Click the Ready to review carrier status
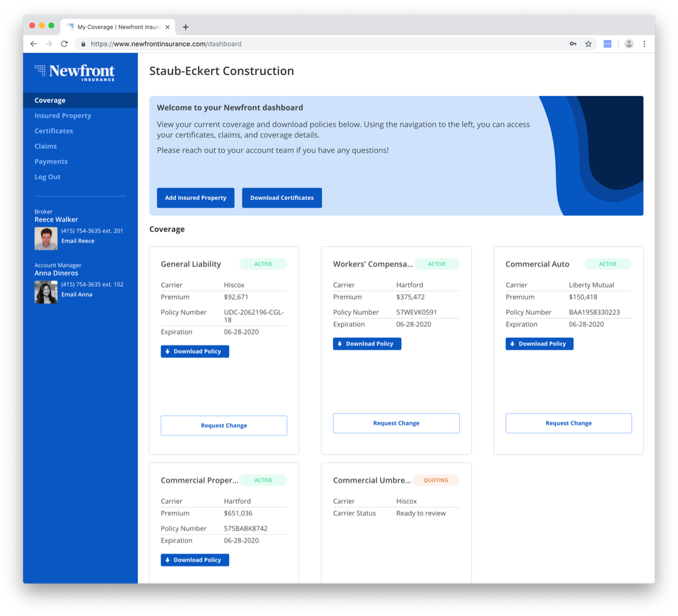The width and height of the screenshot is (678, 616). (421, 513)
